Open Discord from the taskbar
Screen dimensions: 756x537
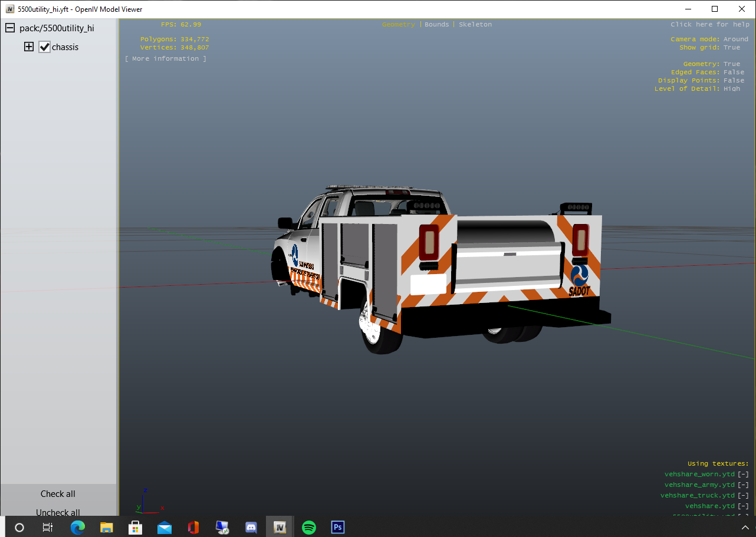tap(251, 527)
